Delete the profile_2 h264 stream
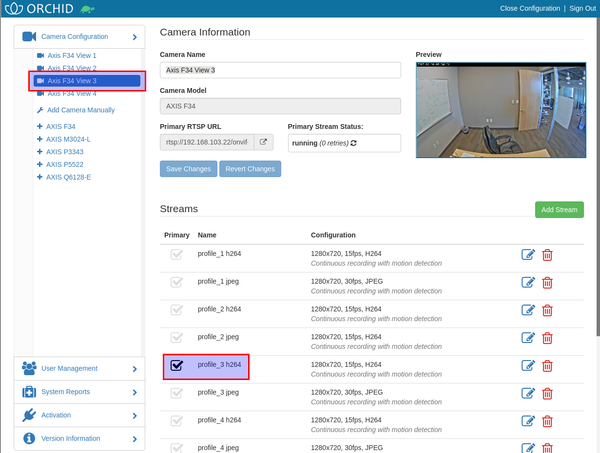The width and height of the screenshot is (600, 453). click(x=547, y=310)
